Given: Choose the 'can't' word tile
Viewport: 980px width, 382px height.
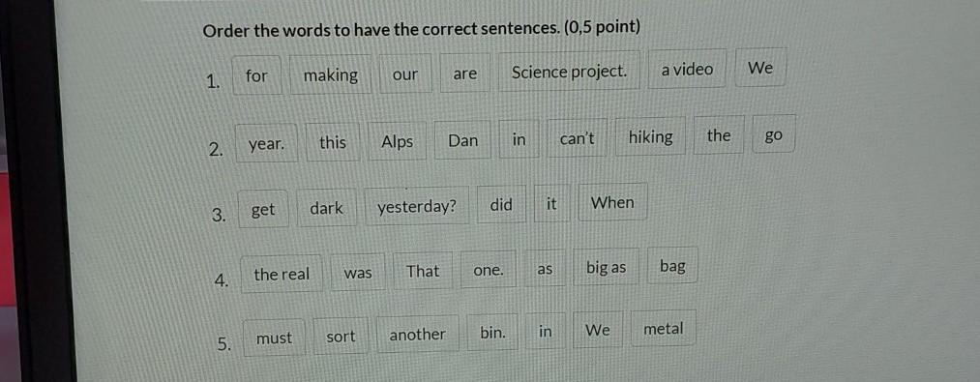Looking at the screenshot, I should click(577, 138).
